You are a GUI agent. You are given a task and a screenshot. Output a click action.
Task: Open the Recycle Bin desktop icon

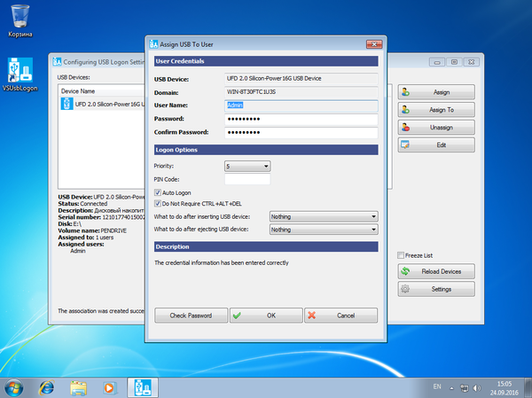20,19
